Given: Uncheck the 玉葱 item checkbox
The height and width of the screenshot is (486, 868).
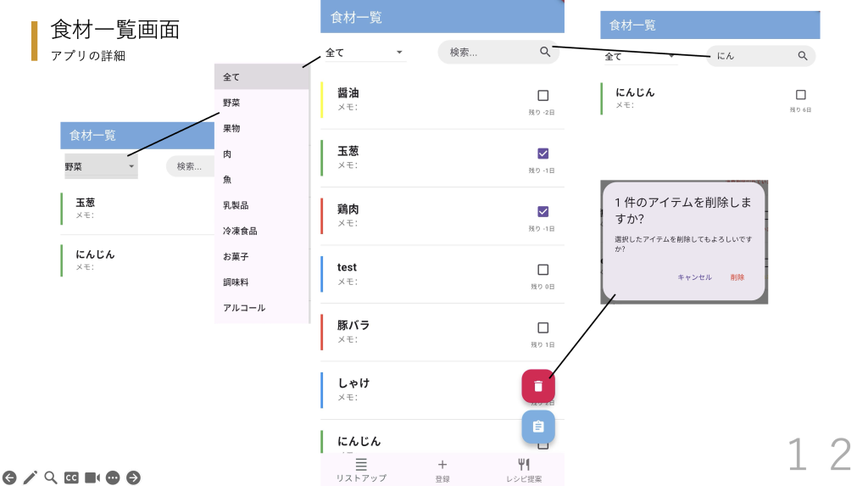Looking at the screenshot, I should [543, 154].
